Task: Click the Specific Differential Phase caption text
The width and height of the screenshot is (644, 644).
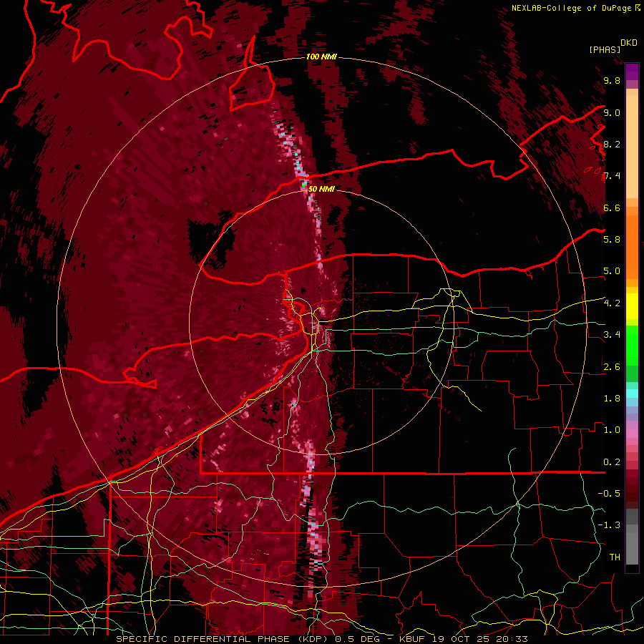Action: (x=321, y=639)
